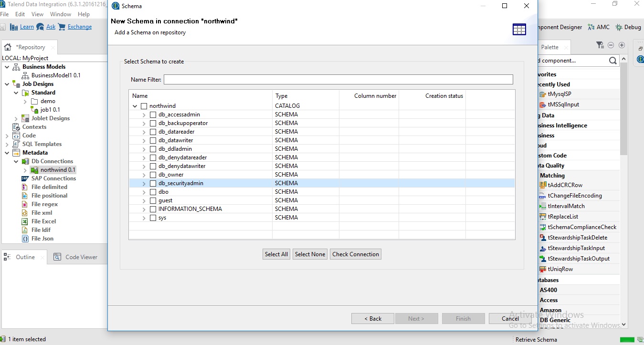The width and height of the screenshot is (644, 345).
Task: Click the Contexts icon in Repository
Action: 16,127
